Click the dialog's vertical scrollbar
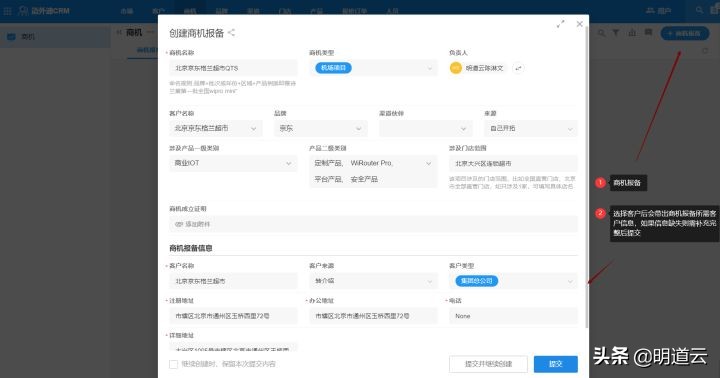 [x=587, y=177]
